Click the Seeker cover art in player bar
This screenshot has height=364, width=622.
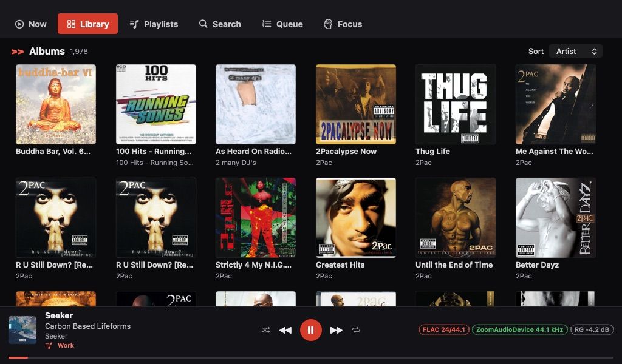(22, 330)
